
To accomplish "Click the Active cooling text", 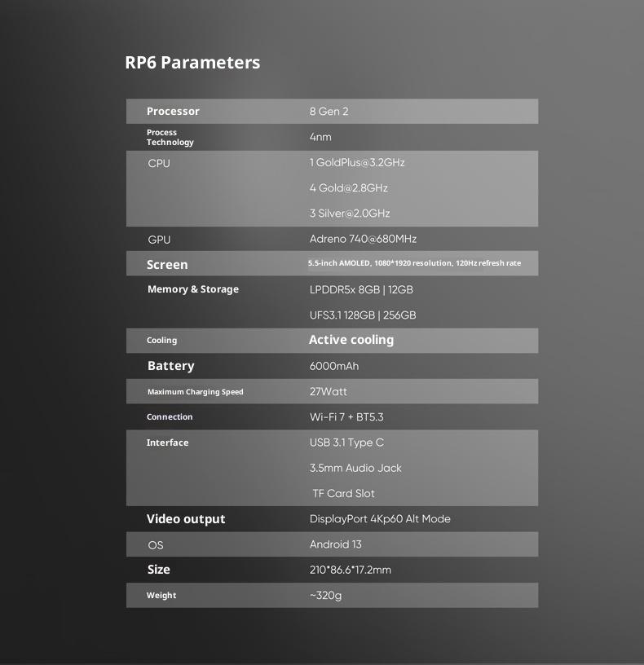I will (x=351, y=340).
